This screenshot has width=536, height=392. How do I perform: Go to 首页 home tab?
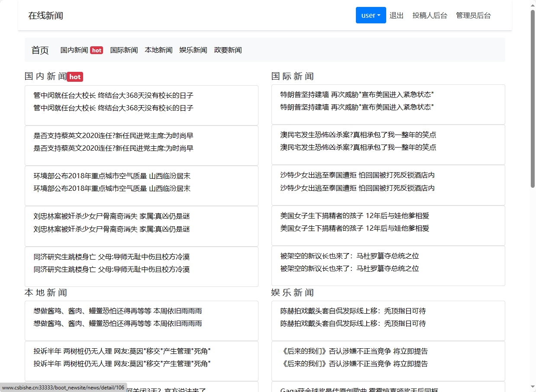(x=39, y=50)
